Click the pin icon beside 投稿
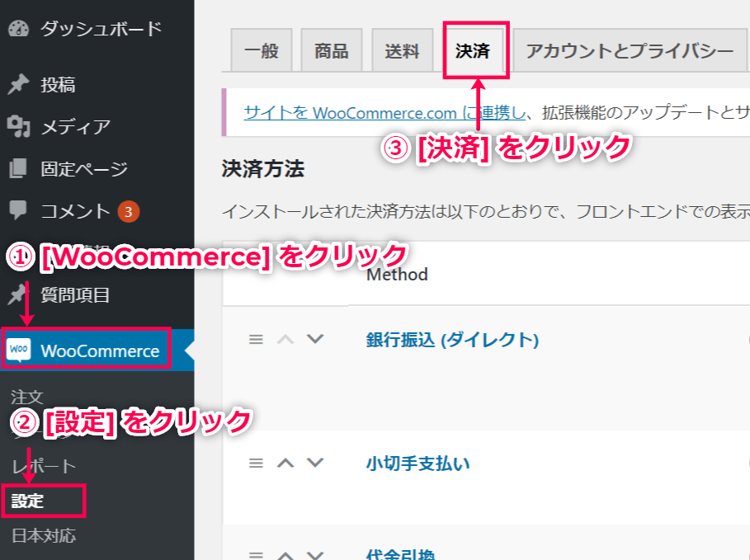 coord(19,85)
